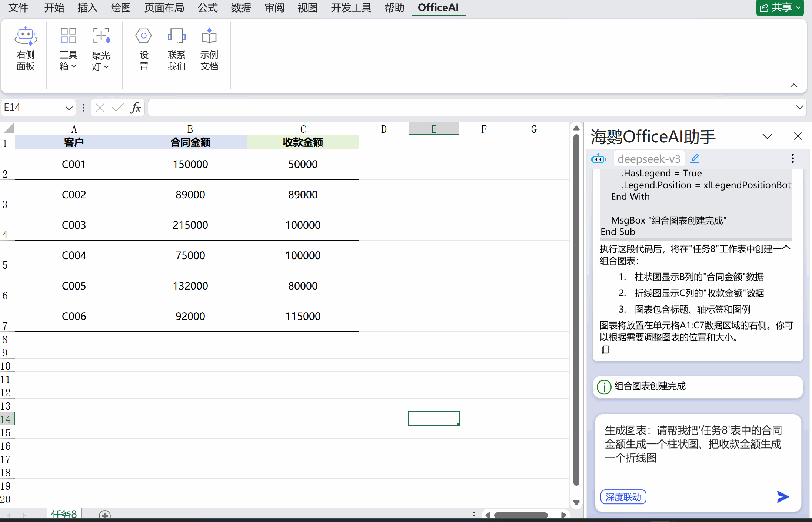Toggle the 深度联动 option

click(x=623, y=497)
